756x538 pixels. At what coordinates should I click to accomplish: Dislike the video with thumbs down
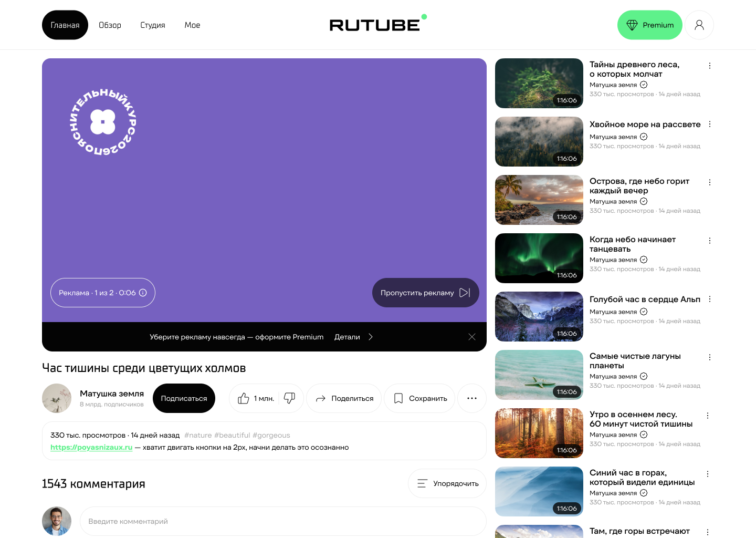pyautogui.click(x=290, y=398)
